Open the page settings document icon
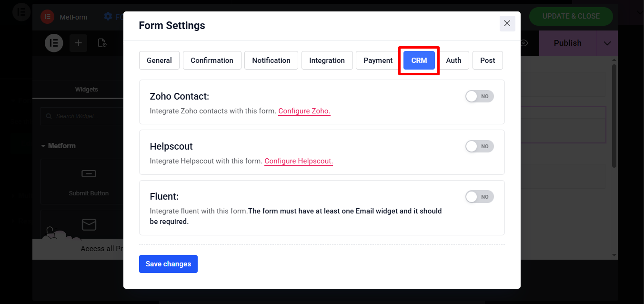644x304 pixels. click(102, 43)
